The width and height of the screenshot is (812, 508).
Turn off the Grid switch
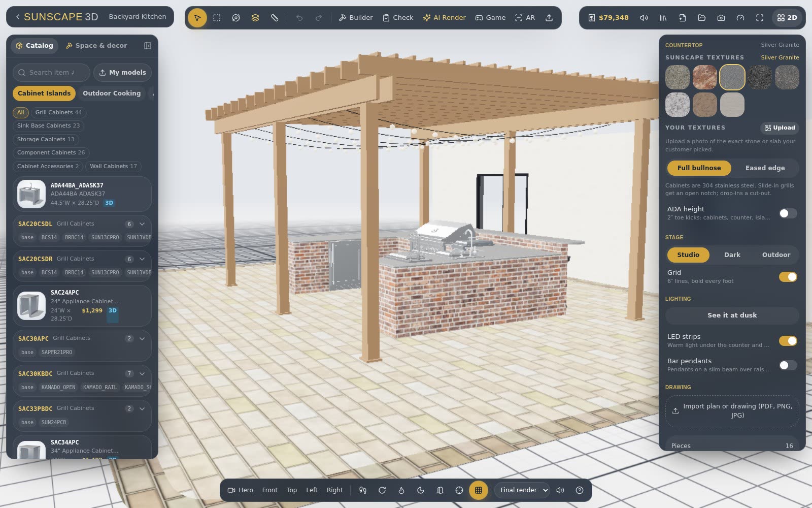[788, 277]
